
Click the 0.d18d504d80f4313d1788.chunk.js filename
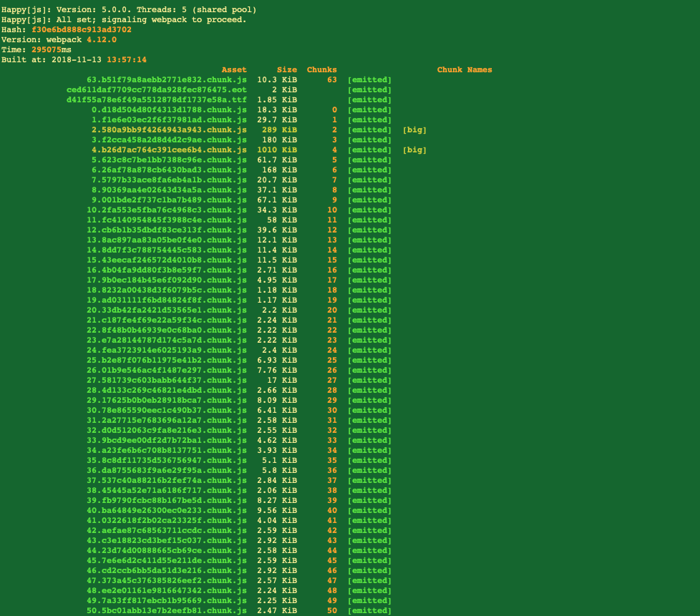169,110
